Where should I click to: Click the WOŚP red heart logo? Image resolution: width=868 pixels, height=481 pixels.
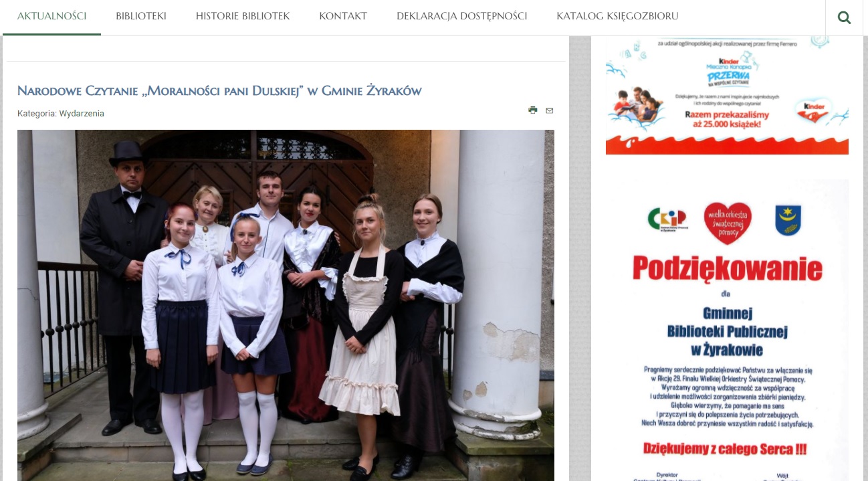(x=728, y=223)
